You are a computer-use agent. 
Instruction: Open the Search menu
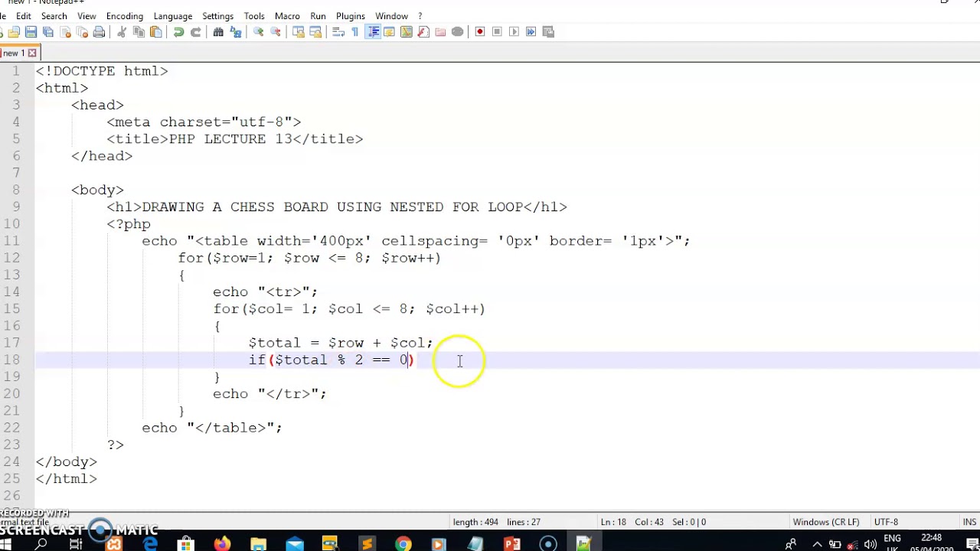[54, 16]
